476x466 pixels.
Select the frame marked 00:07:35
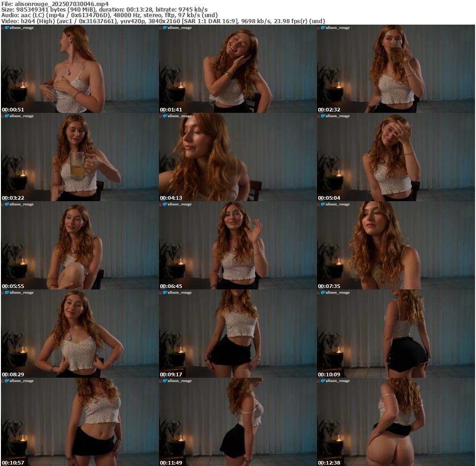pos(396,245)
